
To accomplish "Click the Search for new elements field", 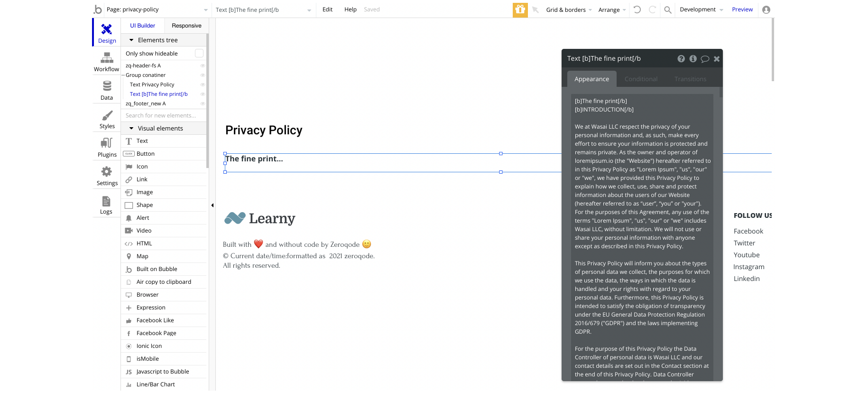I will point(164,115).
